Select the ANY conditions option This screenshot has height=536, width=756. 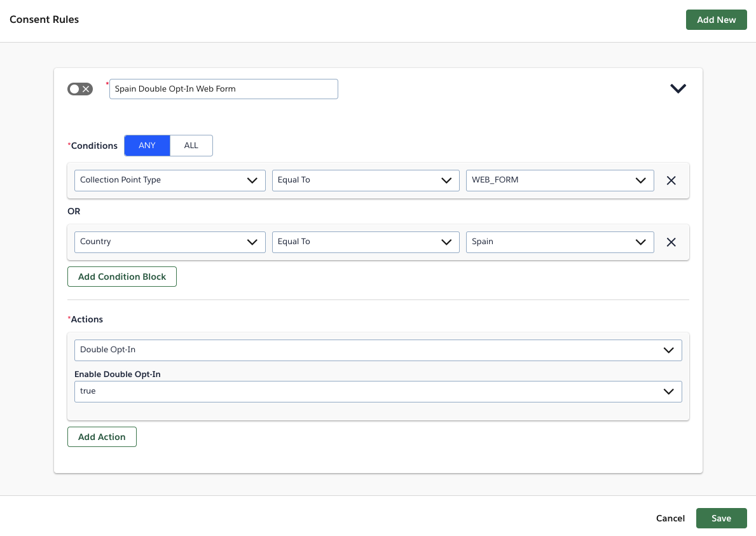pos(147,146)
